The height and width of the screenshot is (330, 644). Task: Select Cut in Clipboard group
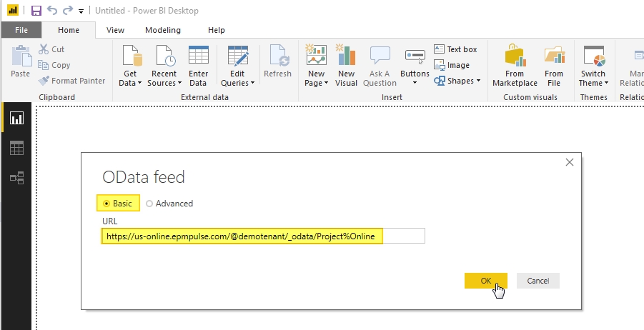(51, 49)
